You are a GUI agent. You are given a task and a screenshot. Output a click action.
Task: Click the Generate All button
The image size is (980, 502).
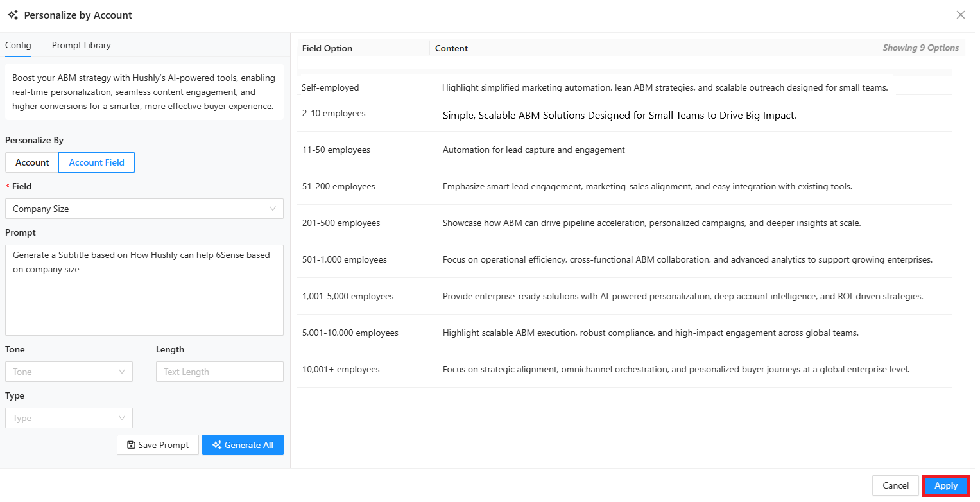point(243,445)
